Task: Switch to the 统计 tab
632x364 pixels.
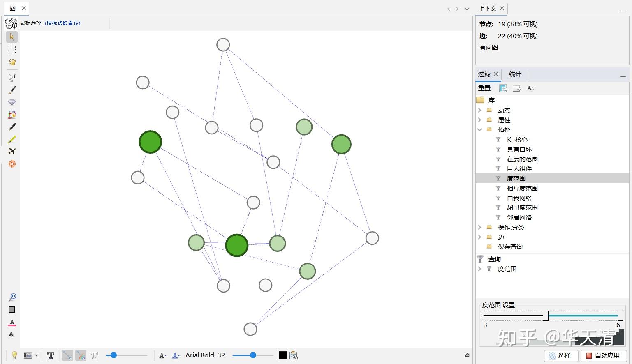Action: (x=515, y=74)
